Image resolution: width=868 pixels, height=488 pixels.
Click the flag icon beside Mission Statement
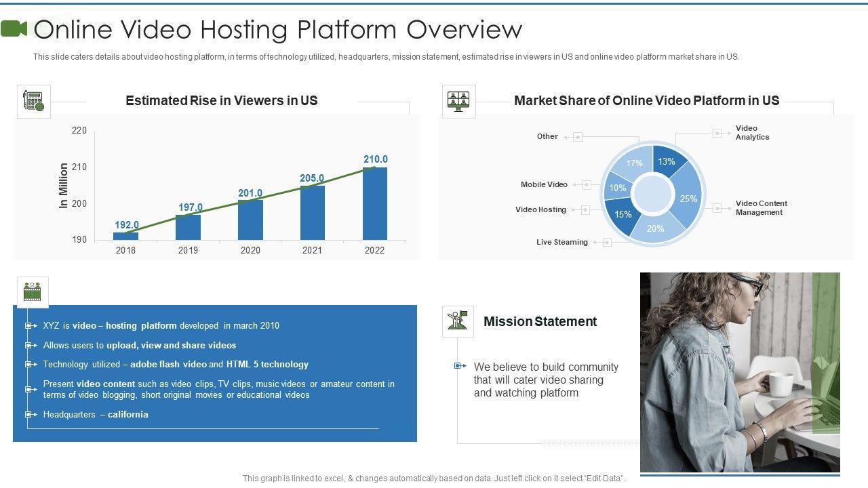pyautogui.click(x=458, y=321)
